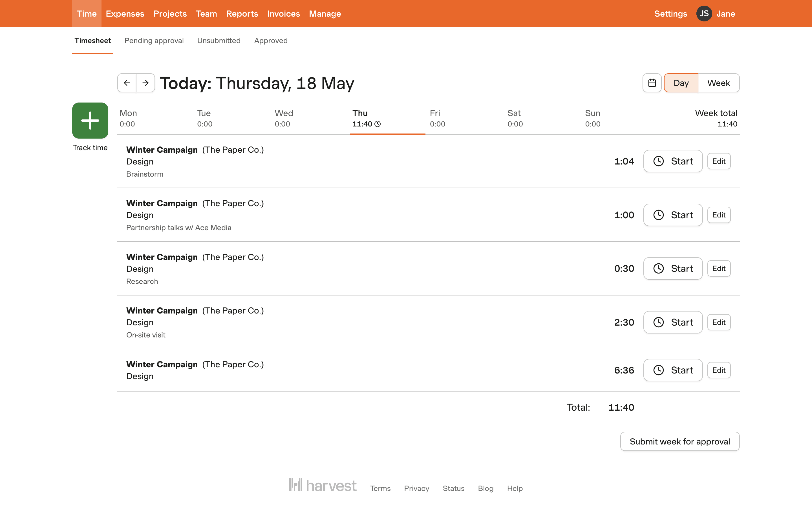This screenshot has height=507, width=812.
Task: Open the Pending approval tab
Action: pos(154,41)
